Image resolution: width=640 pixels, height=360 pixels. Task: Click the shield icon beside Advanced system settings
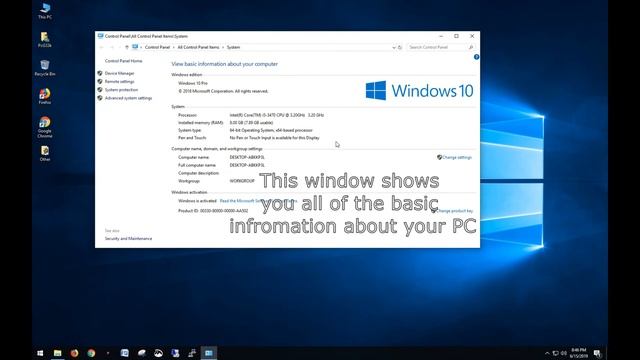[100, 98]
